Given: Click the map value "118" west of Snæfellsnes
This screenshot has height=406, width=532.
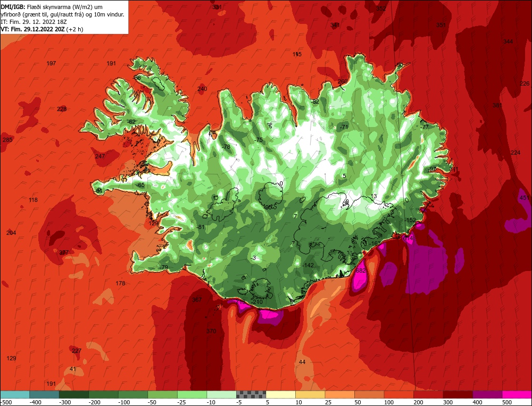Looking at the screenshot, I should click(33, 200).
